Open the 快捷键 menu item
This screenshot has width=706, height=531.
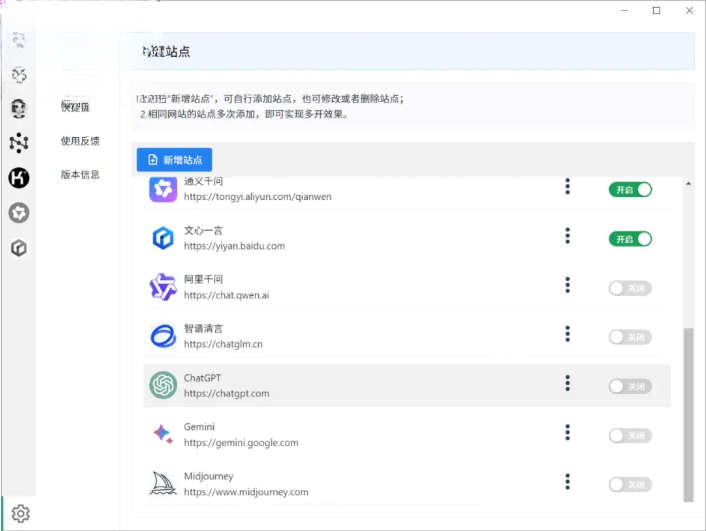[76, 107]
